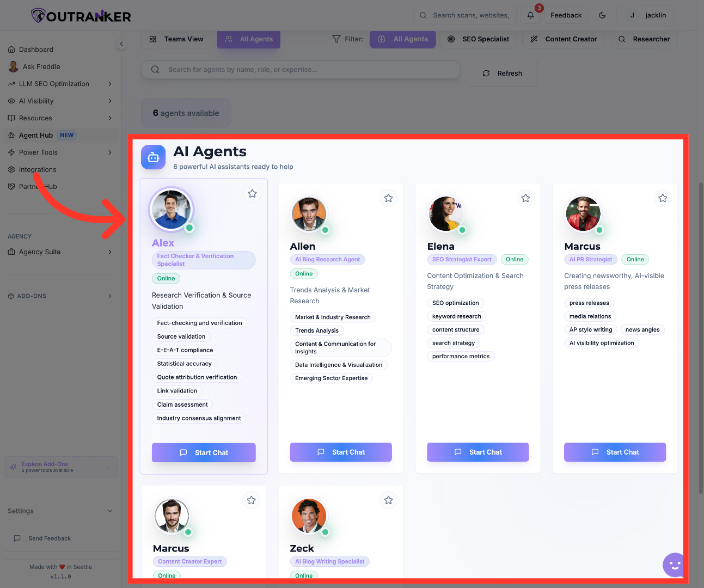Click the Feedback button in the header

[x=566, y=15]
